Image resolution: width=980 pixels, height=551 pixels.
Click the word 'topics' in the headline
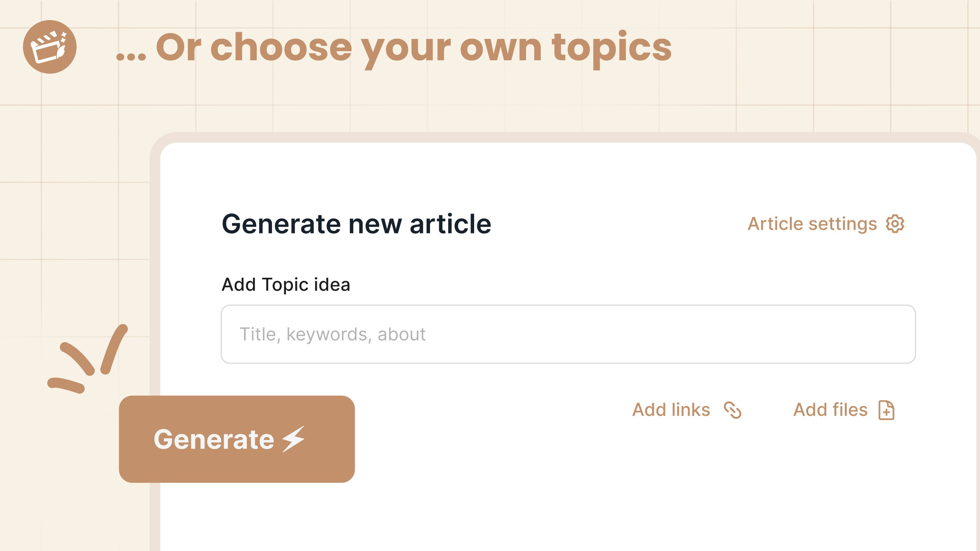(612, 49)
